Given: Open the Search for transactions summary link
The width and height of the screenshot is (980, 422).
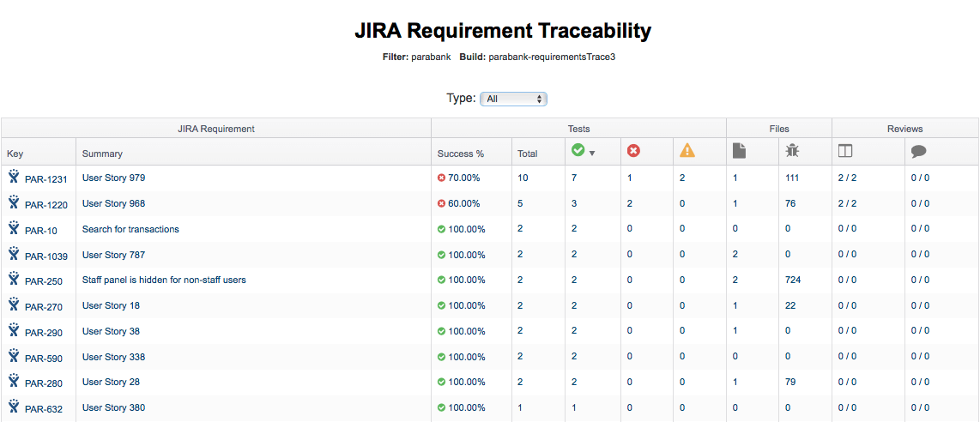Looking at the screenshot, I should (x=130, y=229).
